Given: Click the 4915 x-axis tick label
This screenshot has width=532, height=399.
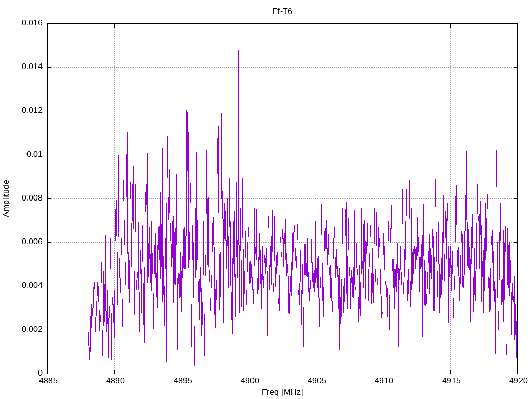Looking at the screenshot, I should pos(451,381).
